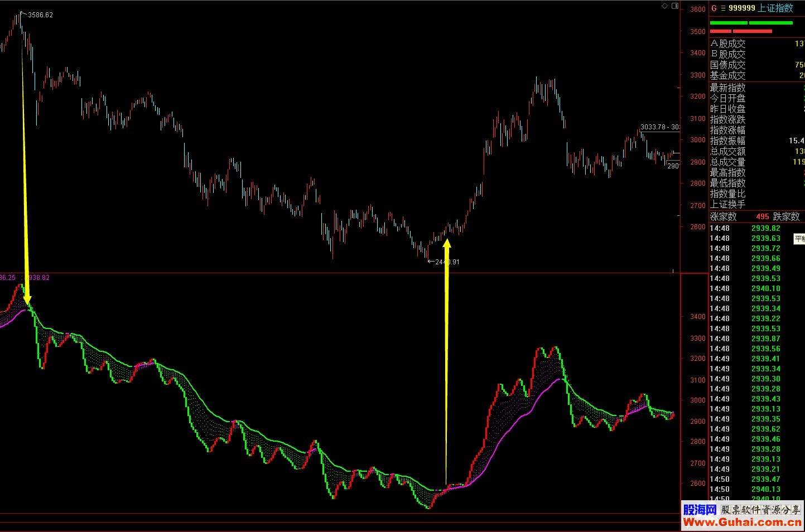Click the 3500 label on price axis
The height and width of the screenshot is (532, 805).
tap(697, 32)
